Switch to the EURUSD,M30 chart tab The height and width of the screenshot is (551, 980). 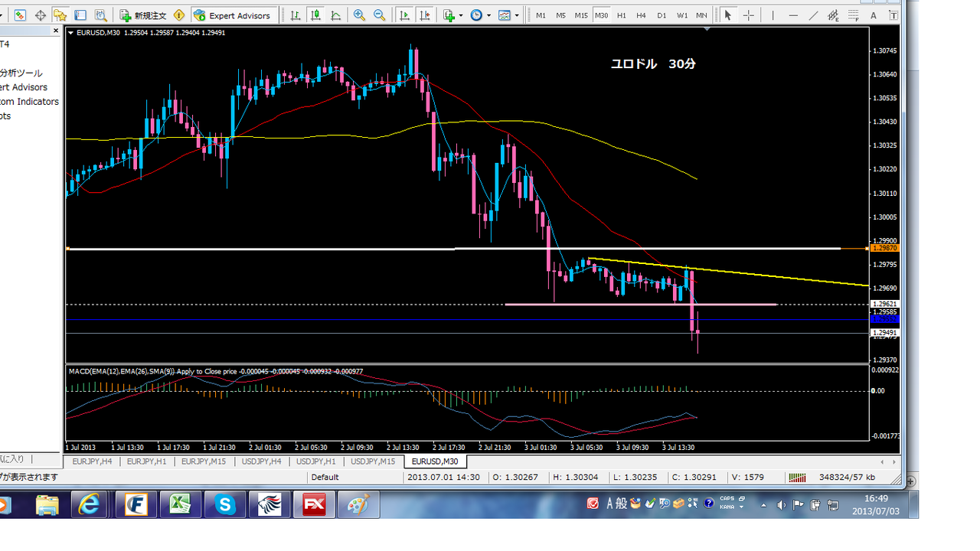435,461
